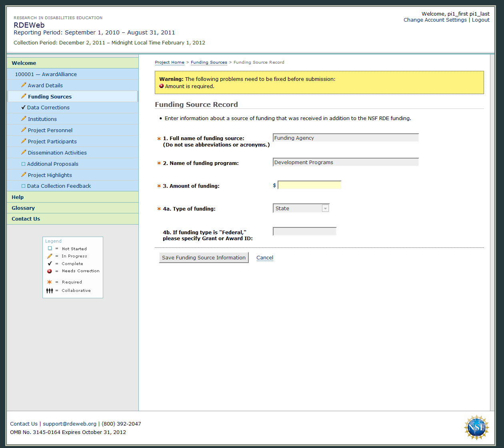Click the pencil icon beside Award Details

click(x=24, y=85)
